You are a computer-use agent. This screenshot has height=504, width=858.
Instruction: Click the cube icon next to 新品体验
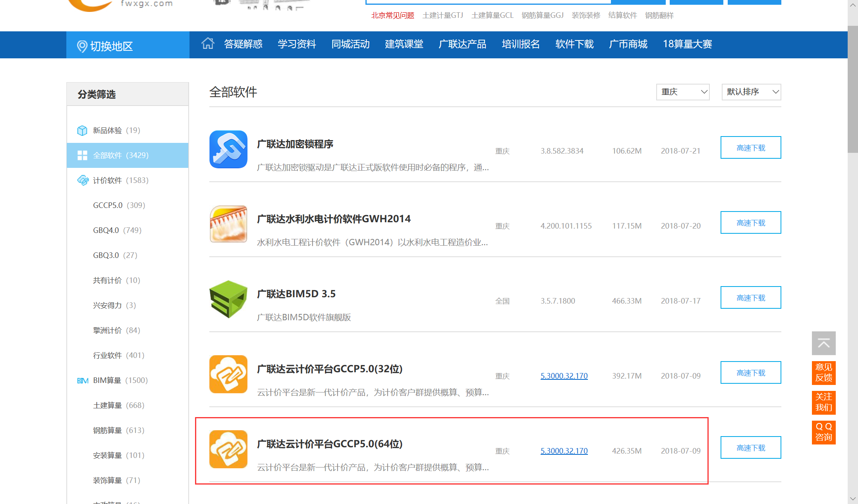82,130
